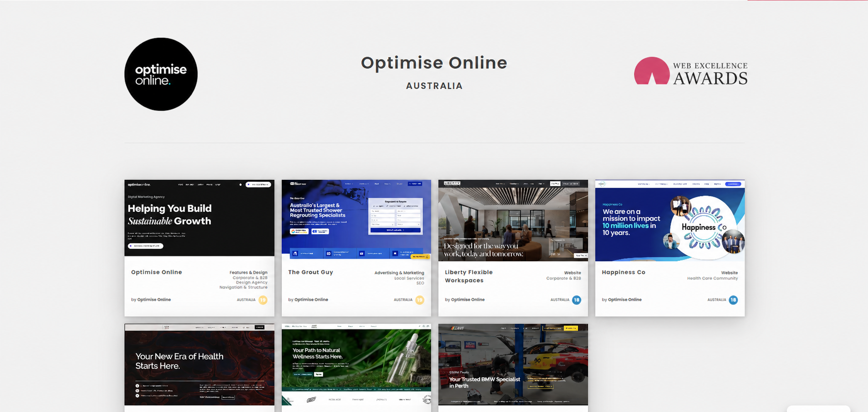
Task: Open the Happiness Co website thumbnail
Action: pos(670,220)
